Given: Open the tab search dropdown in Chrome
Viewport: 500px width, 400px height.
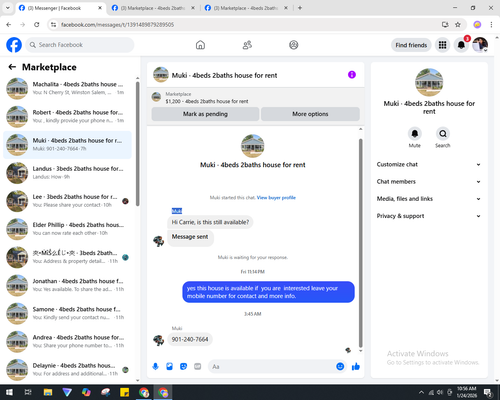Looking at the screenshot, I should (x=7, y=8).
